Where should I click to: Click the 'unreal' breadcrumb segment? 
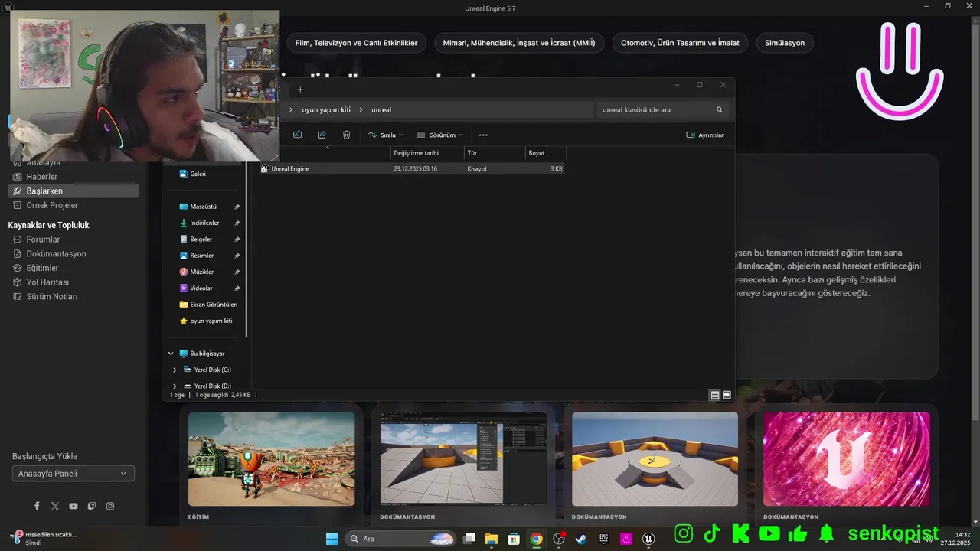381,110
